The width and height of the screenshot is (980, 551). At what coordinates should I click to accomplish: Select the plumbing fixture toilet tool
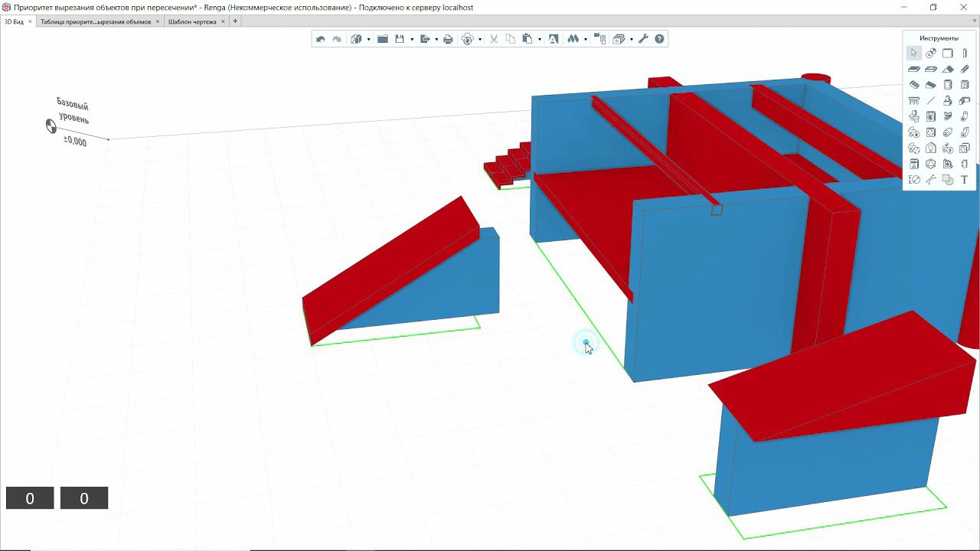[913, 117]
